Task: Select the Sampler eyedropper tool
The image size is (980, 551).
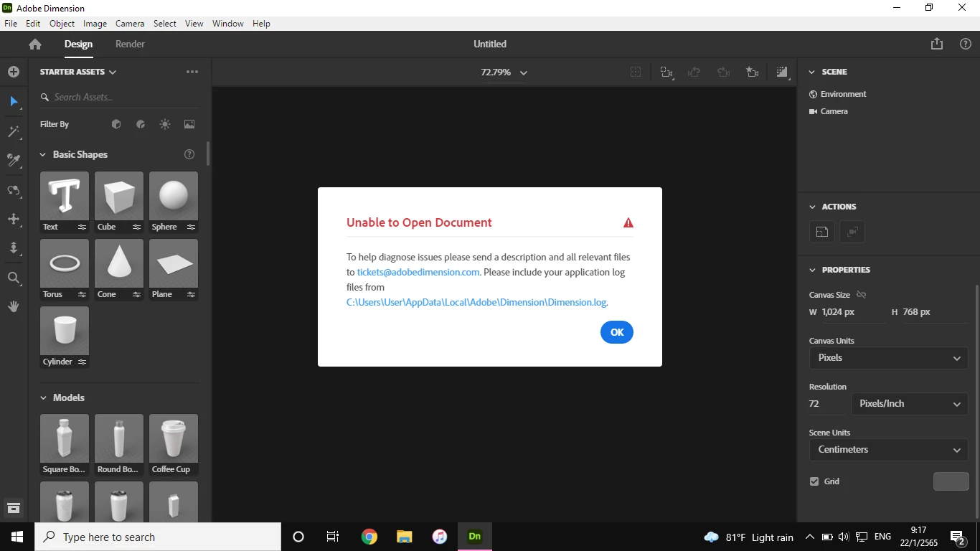Action: (x=14, y=160)
